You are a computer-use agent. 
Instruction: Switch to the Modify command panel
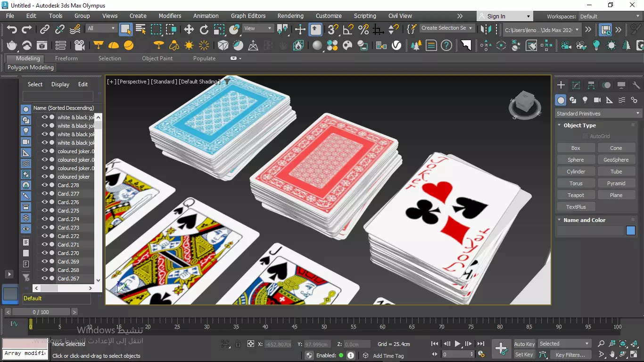click(576, 85)
